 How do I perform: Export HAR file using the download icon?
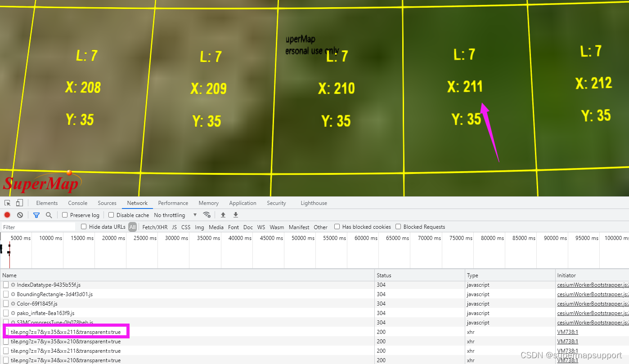(x=235, y=215)
